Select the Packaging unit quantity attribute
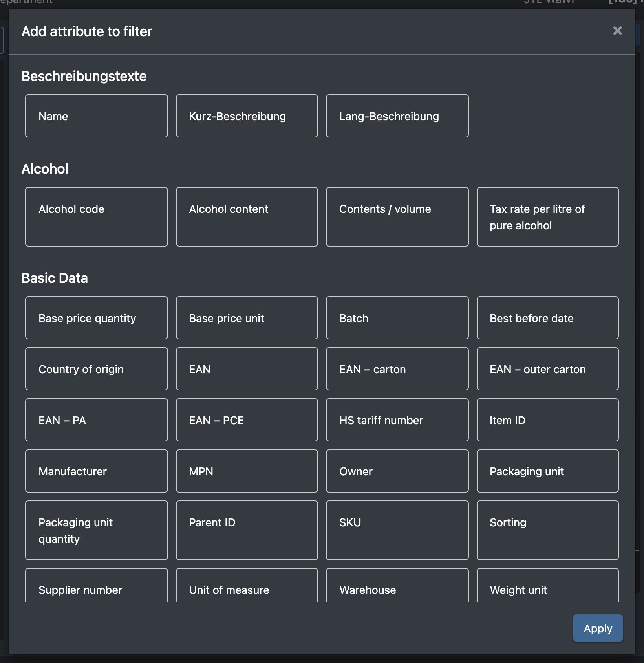 97,530
